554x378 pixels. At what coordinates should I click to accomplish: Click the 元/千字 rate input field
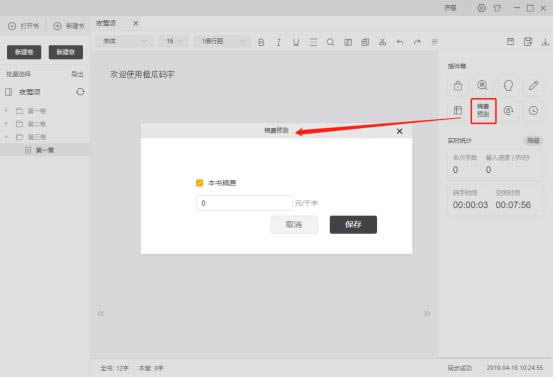click(x=244, y=203)
